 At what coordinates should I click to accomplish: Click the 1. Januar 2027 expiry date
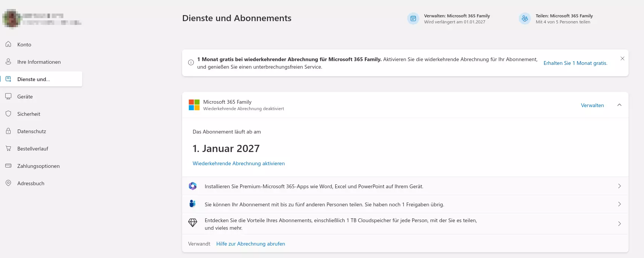[226, 149]
